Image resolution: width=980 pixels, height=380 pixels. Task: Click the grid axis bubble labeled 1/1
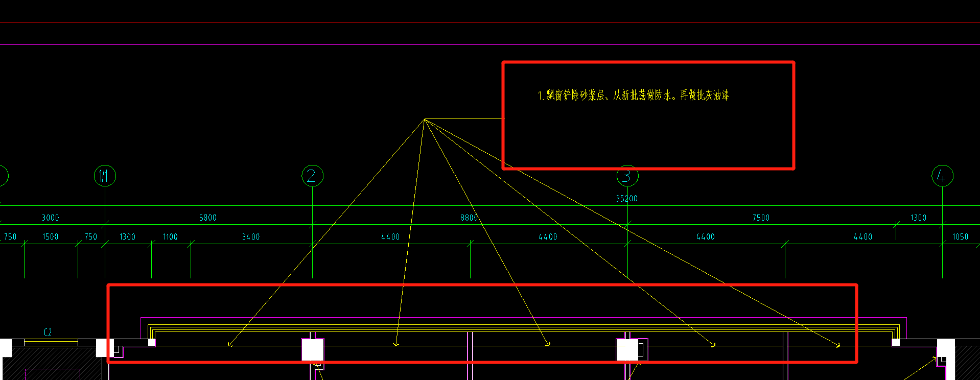(105, 176)
